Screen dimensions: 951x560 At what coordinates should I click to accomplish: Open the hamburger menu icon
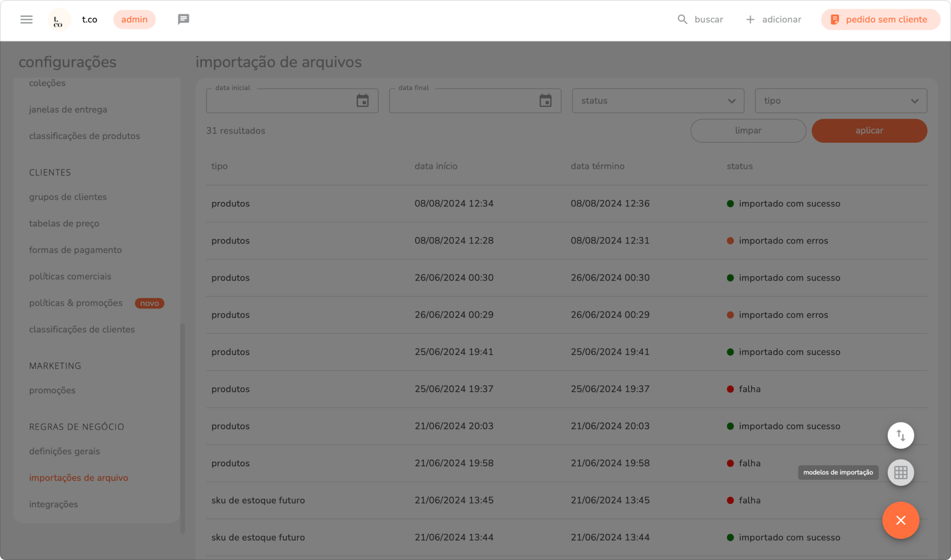[26, 19]
